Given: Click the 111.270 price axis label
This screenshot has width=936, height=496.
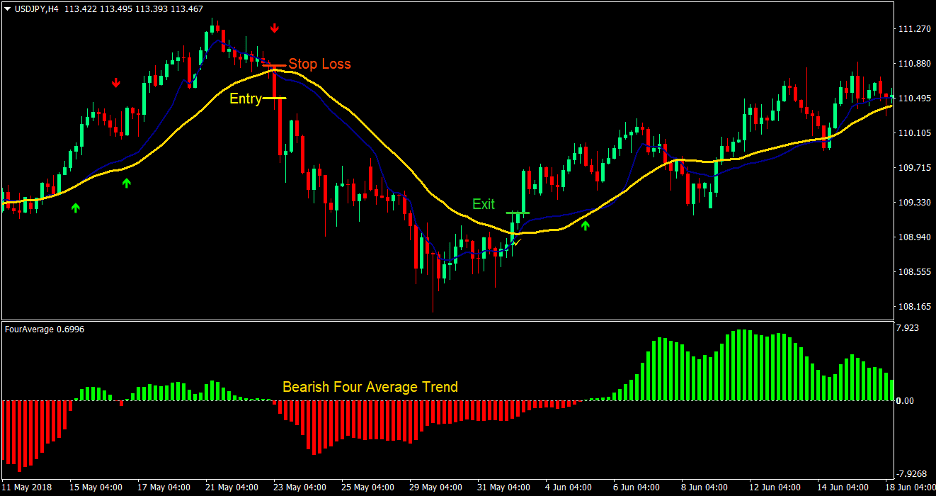Looking at the screenshot, I should [913, 29].
